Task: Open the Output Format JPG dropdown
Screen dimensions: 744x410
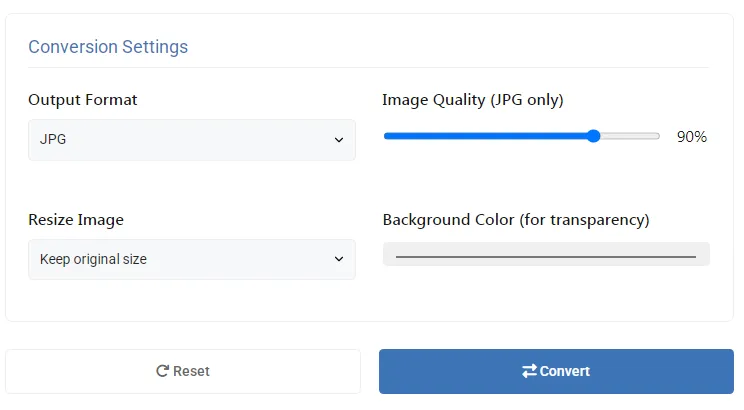Action: (192, 140)
